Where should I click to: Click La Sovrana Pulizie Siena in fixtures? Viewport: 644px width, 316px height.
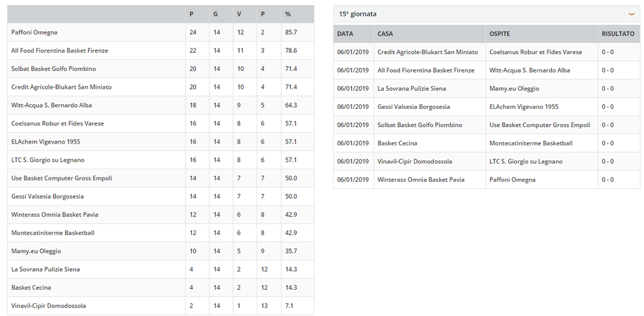click(411, 88)
